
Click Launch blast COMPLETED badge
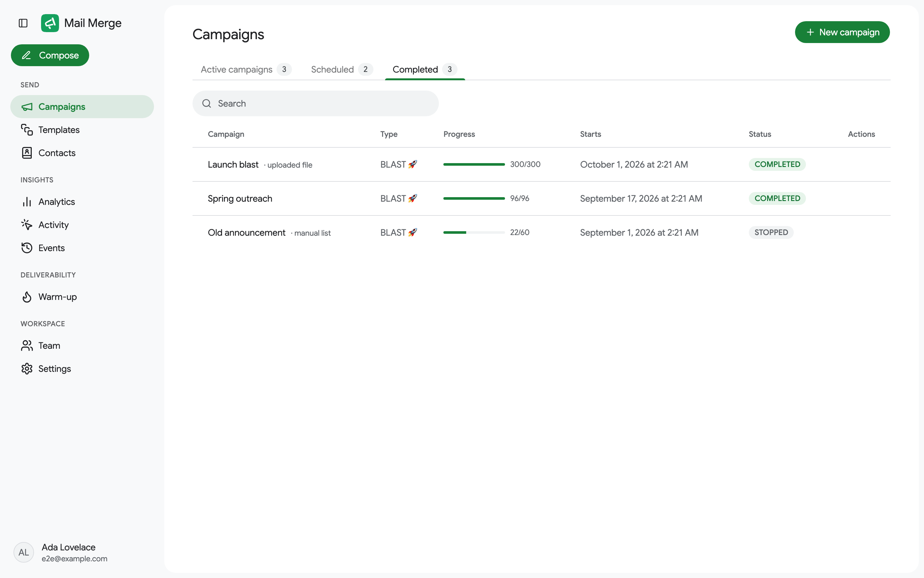click(x=777, y=164)
